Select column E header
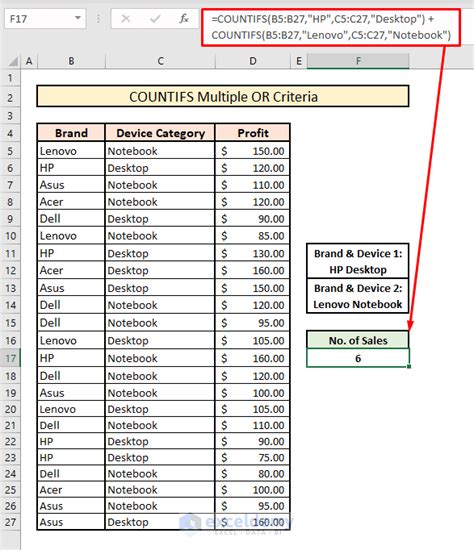This screenshot has height=550, width=474. 299,61
